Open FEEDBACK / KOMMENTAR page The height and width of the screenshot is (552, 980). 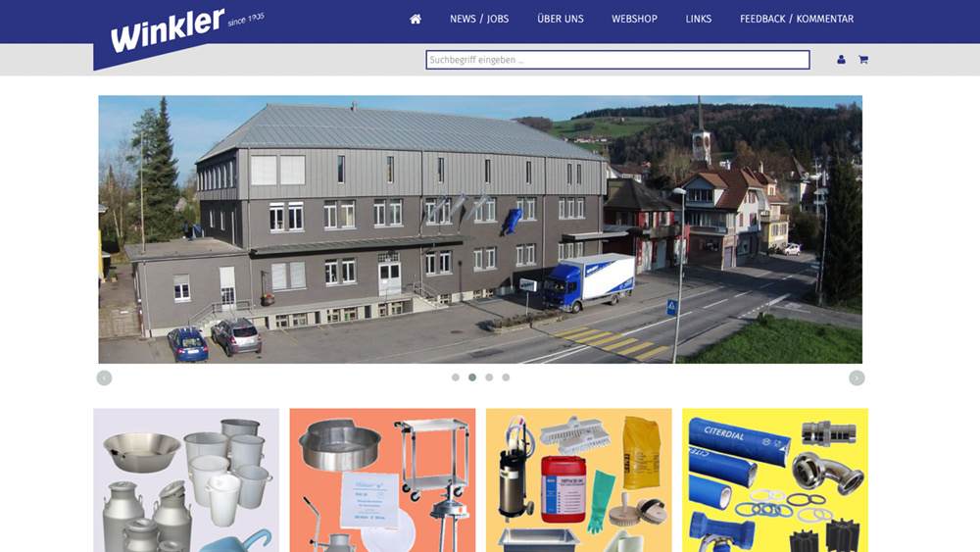[x=797, y=19]
